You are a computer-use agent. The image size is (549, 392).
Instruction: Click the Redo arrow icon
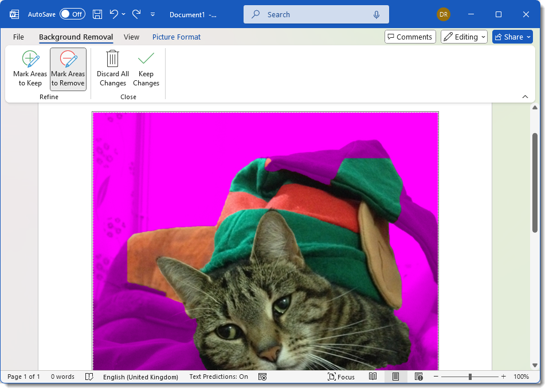pos(136,14)
